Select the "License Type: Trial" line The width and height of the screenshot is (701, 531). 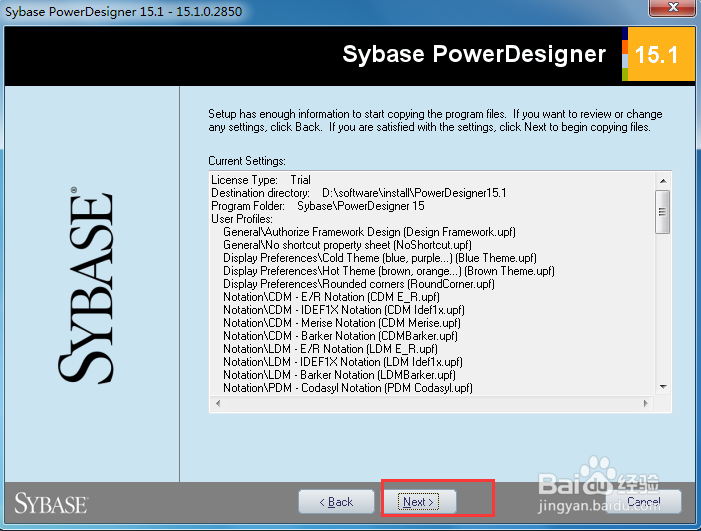tap(261, 180)
